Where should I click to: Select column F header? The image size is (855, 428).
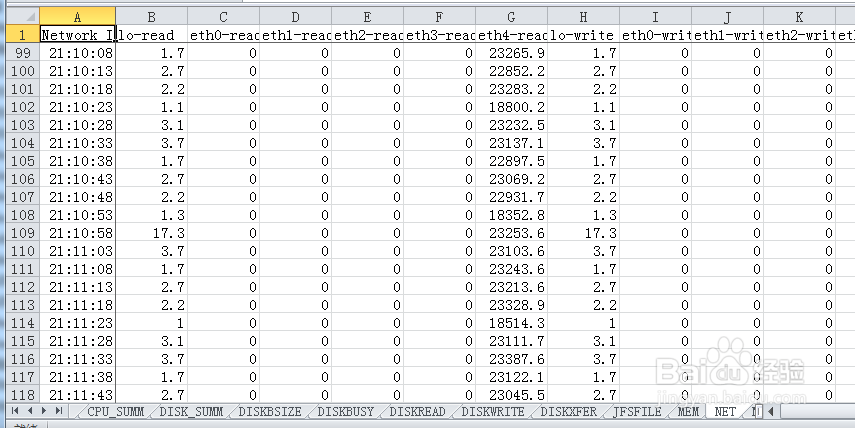tap(439, 16)
